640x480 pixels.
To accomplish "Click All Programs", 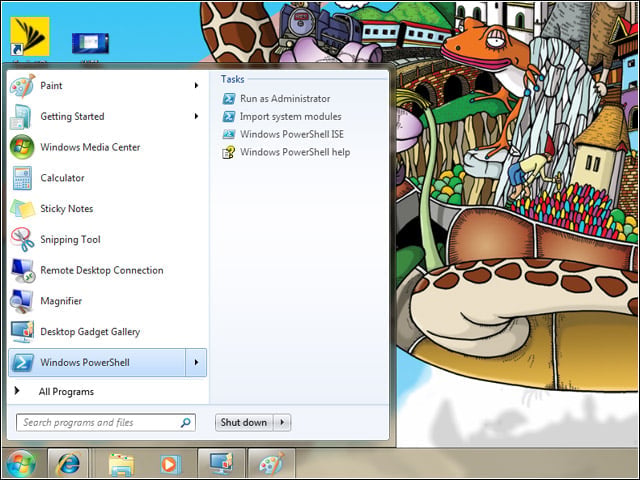I will coord(66,392).
